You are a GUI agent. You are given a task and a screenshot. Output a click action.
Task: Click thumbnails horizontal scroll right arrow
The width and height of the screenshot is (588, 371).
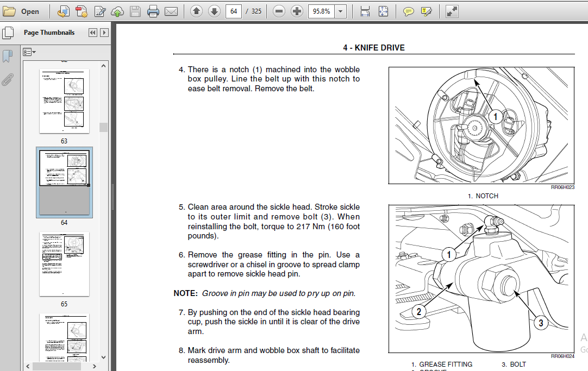94,366
